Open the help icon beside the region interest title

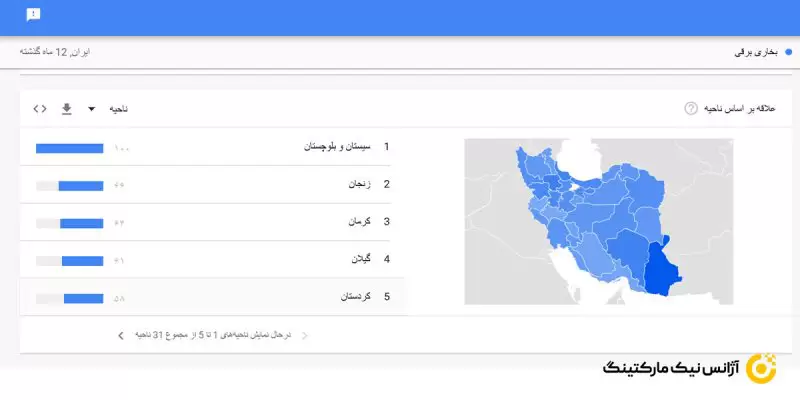click(x=691, y=108)
